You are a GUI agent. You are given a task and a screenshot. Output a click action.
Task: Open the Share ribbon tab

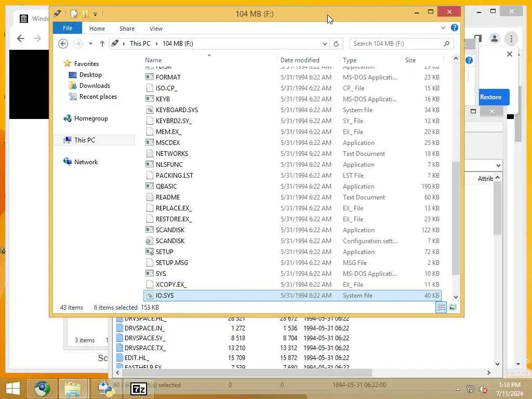coord(127,29)
